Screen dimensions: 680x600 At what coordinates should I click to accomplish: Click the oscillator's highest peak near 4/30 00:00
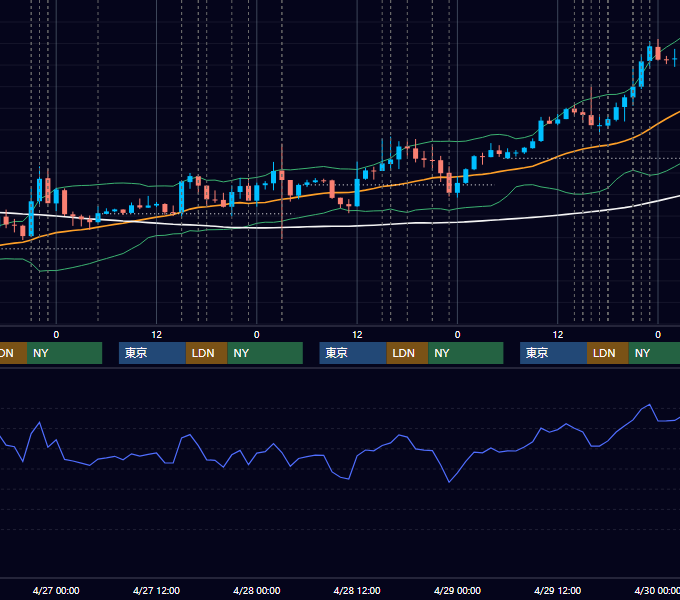649,405
